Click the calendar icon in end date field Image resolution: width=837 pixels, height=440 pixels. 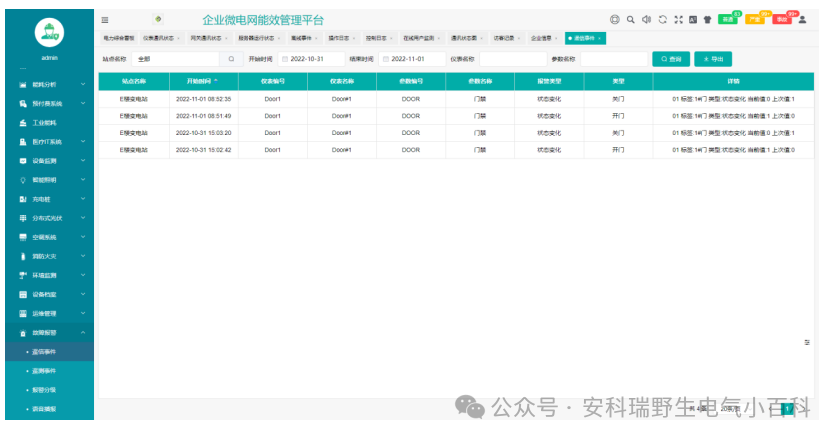coord(386,59)
